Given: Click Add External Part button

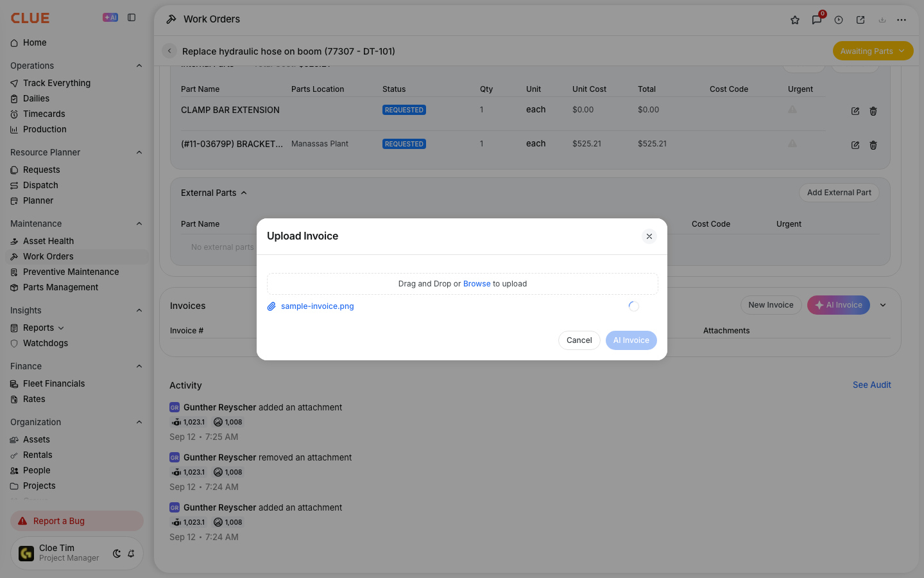Looking at the screenshot, I should tap(839, 193).
